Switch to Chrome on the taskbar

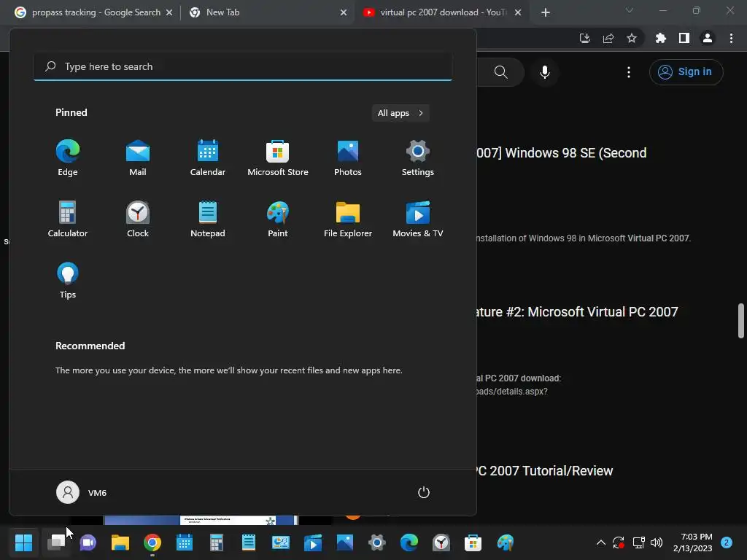point(152,542)
